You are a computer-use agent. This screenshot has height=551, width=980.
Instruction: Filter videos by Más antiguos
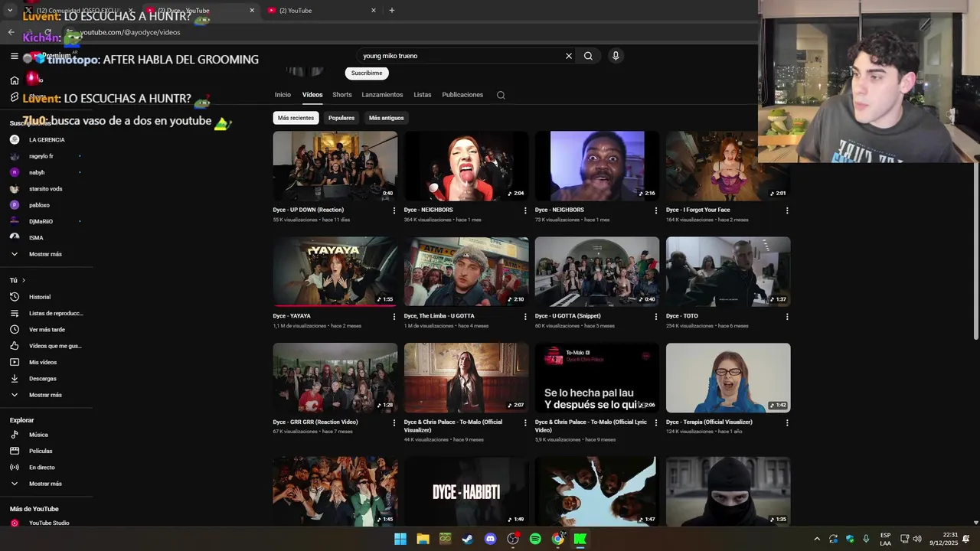(x=386, y=118)
